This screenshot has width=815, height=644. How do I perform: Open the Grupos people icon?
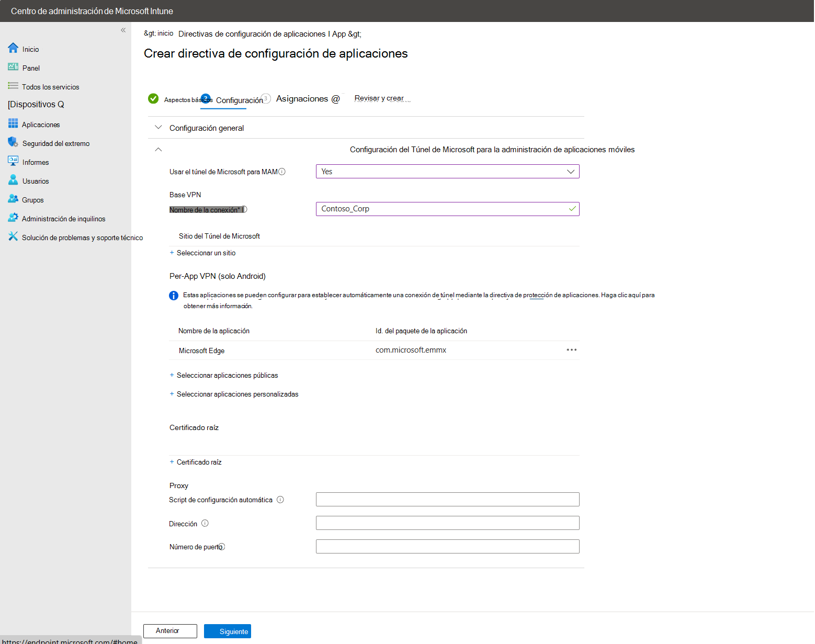click(x=13, y=199)
